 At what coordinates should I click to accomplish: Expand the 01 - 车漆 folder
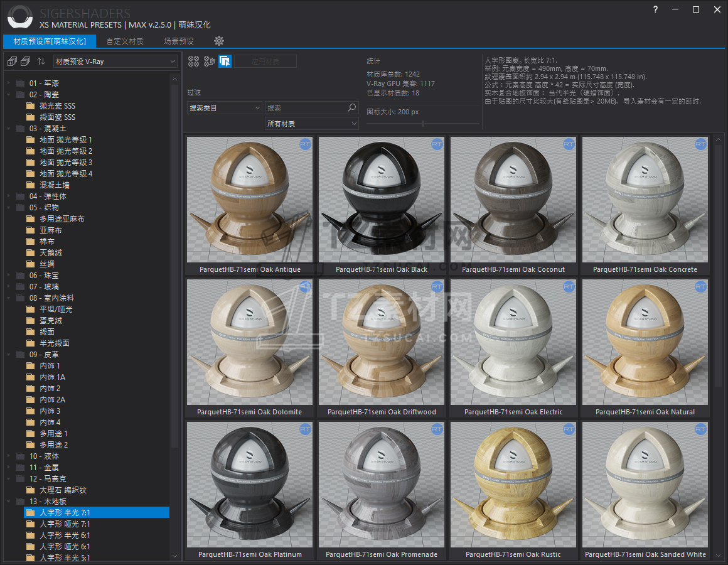pos(8,83)
